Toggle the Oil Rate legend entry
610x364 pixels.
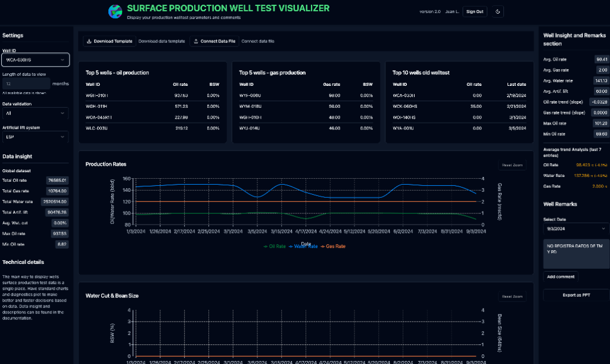[x=275, y=247]
